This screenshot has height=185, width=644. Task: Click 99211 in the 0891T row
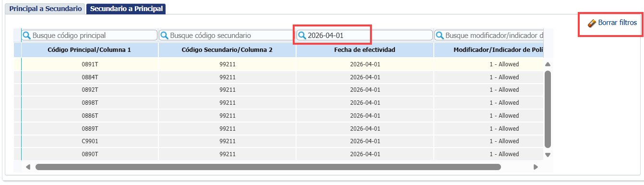click(x=227, y=64)
